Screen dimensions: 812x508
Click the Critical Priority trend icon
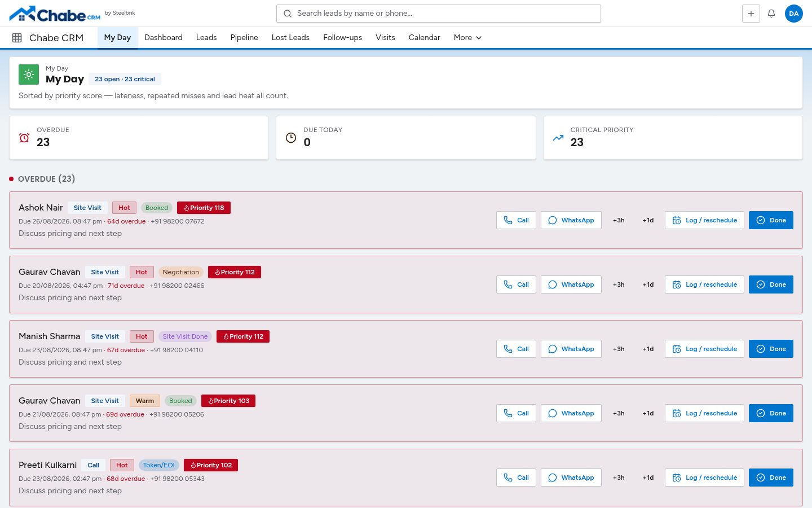coord(558,138)
